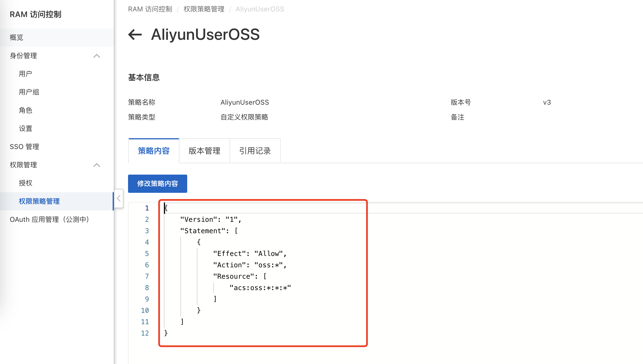The height and width of the screenshot is (364, 643).
Task: Select 用户 under 身份管理
Action: click(x=26, y=74)
